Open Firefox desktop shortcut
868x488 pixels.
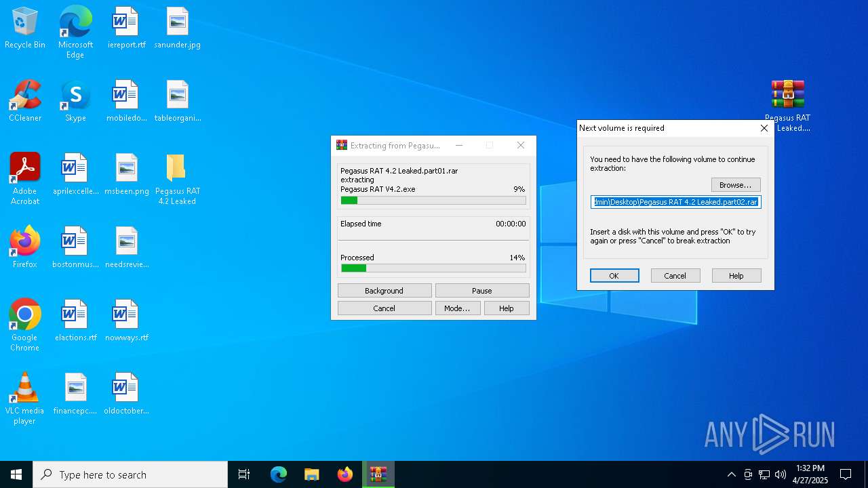25,248
